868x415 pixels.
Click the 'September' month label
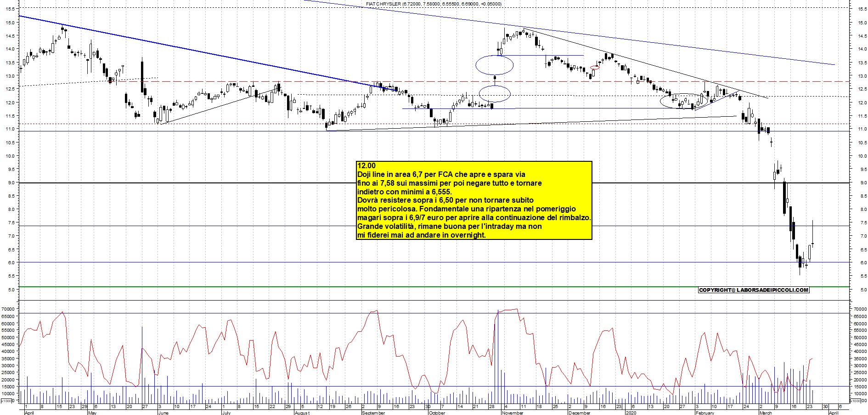[373, 413]
